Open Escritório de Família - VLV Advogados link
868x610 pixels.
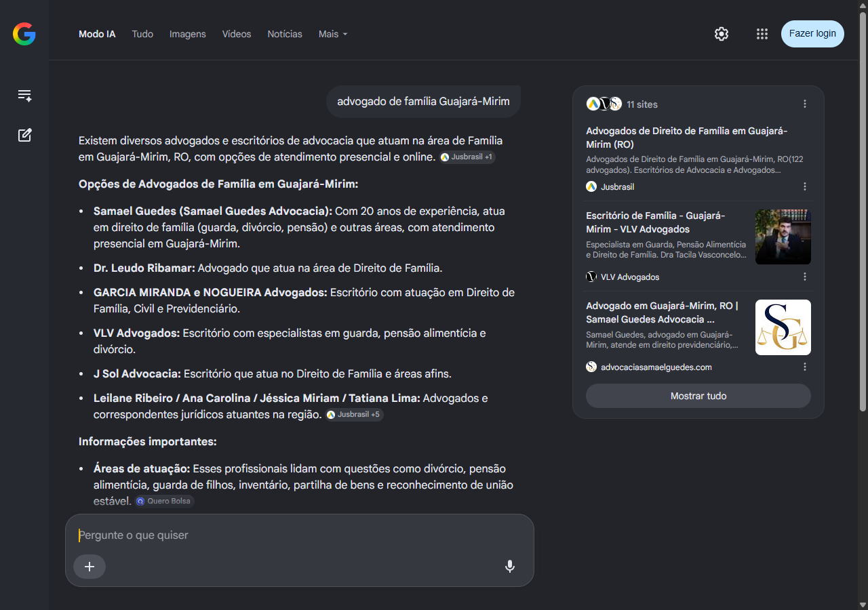[656, 222]
